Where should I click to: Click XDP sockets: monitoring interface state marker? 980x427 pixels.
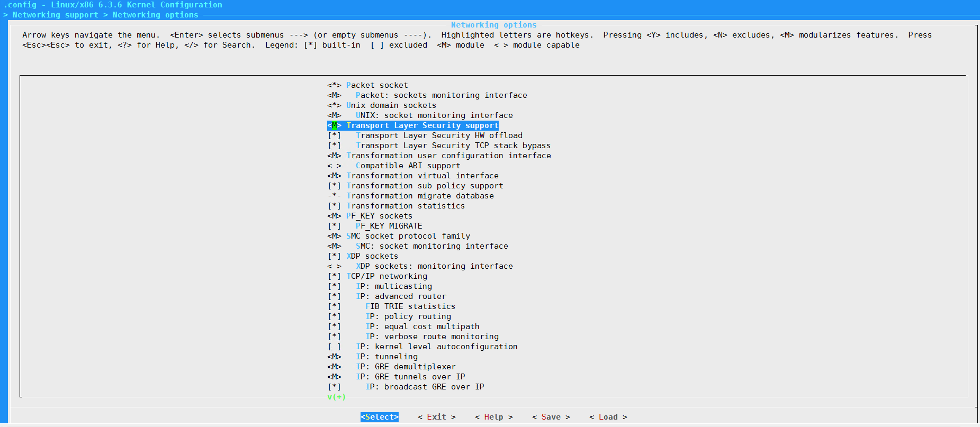tap(334, 266)
